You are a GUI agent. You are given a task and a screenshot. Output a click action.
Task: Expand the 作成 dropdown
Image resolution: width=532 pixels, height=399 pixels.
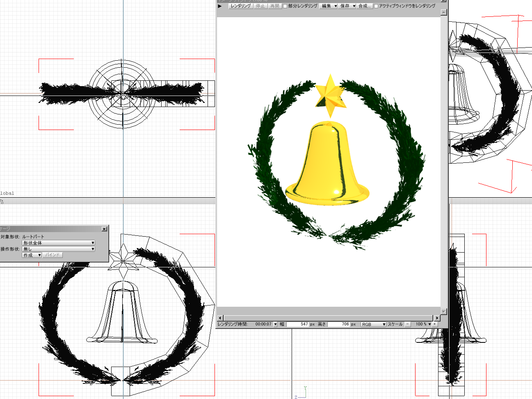click(32, 255)
